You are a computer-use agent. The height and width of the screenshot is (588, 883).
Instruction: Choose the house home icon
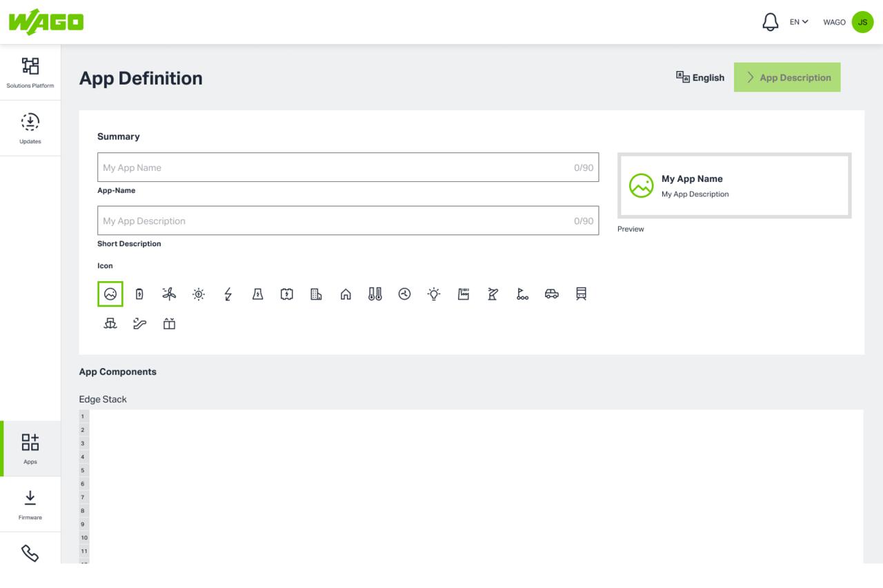click(x=346, y=294)
